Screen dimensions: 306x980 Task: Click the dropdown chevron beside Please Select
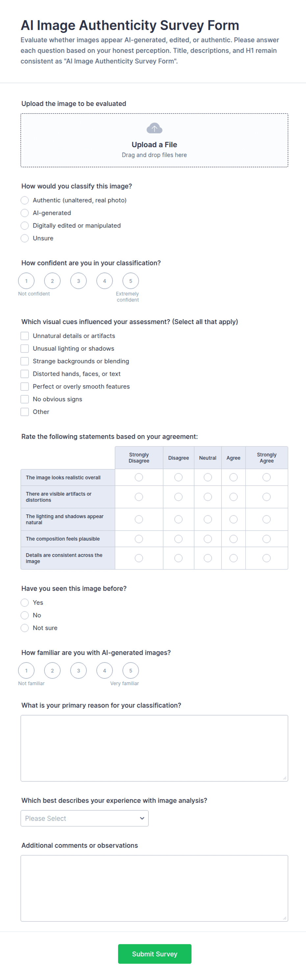(142, 818)
